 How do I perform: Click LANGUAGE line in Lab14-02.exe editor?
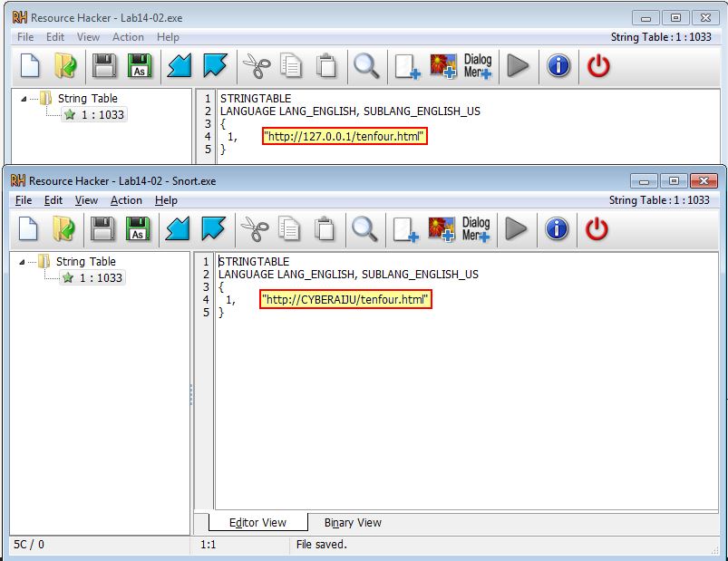pyautogui.click(x=350, y=111)
